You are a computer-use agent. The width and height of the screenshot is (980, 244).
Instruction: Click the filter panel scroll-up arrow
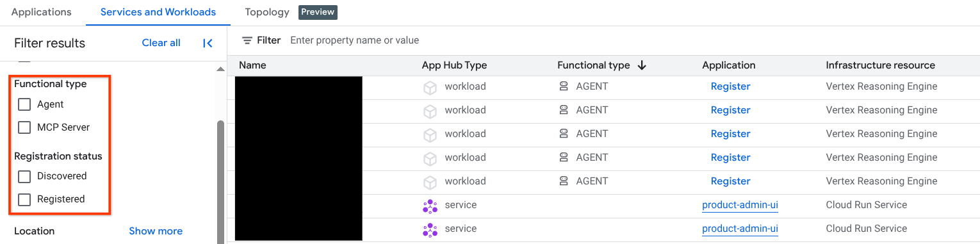(220, 69)
